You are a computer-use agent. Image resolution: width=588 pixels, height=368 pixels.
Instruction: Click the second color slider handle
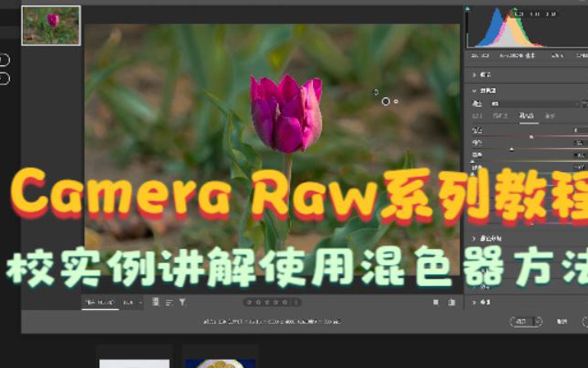[x=512, y=150]
